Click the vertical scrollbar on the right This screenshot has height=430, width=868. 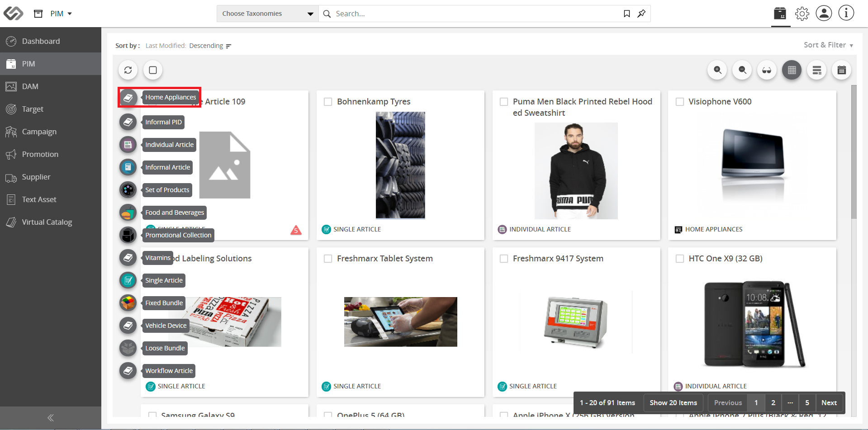point(854,151)
